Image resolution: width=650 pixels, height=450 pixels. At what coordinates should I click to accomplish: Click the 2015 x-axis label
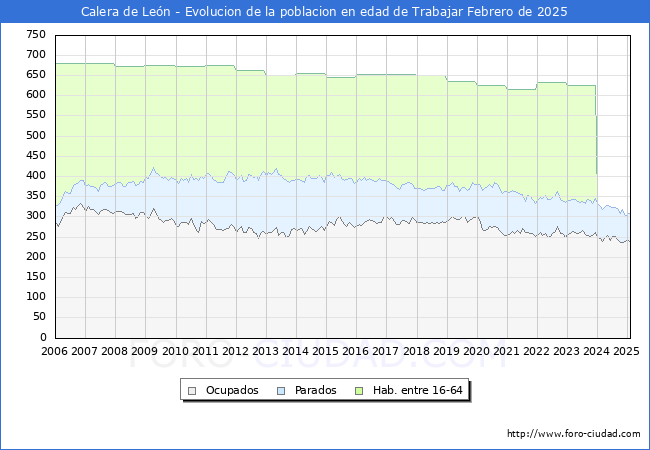click(325, 351)
